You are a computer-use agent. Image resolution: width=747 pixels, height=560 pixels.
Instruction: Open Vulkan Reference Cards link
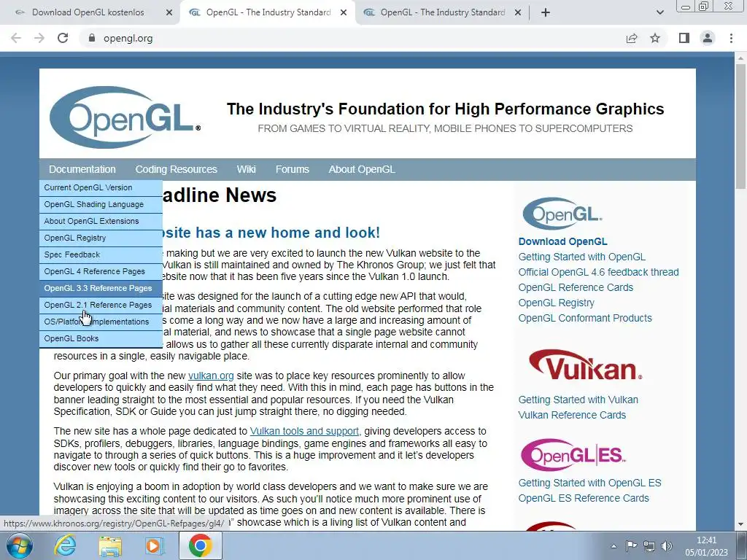coord(572,415)
